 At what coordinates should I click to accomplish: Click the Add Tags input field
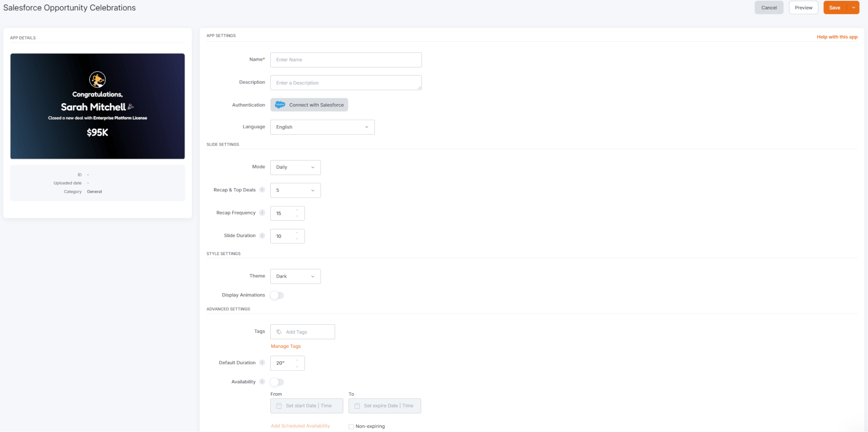tap(302, 332)
